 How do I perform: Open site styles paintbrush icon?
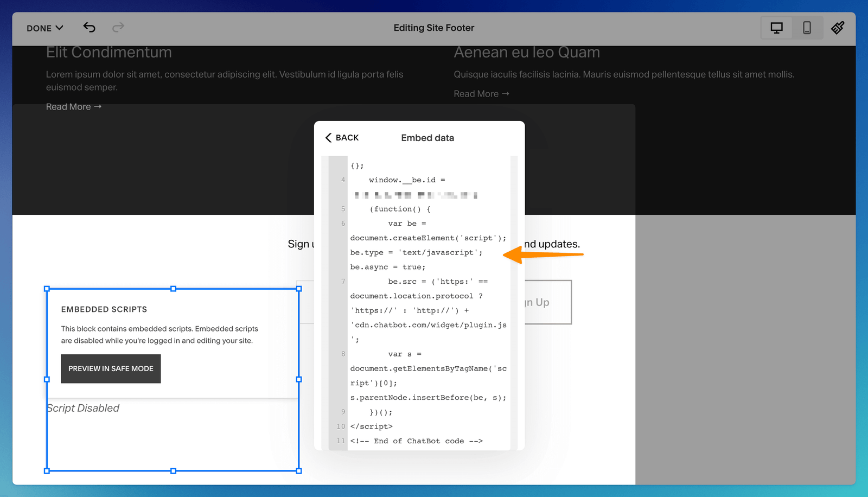coord(838,28)
